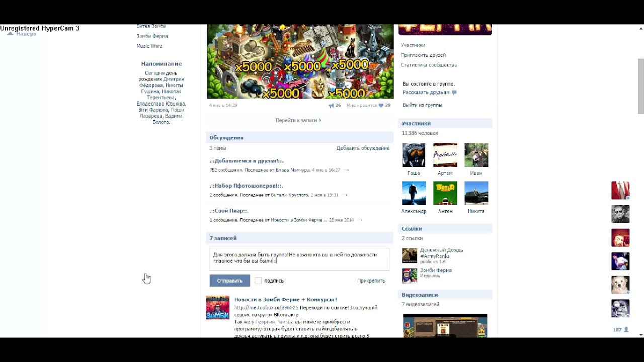Open 'Зомби Ферма' link thumbnail icon
The height and width of the screenshot is (362, 644).
point(410,276)
